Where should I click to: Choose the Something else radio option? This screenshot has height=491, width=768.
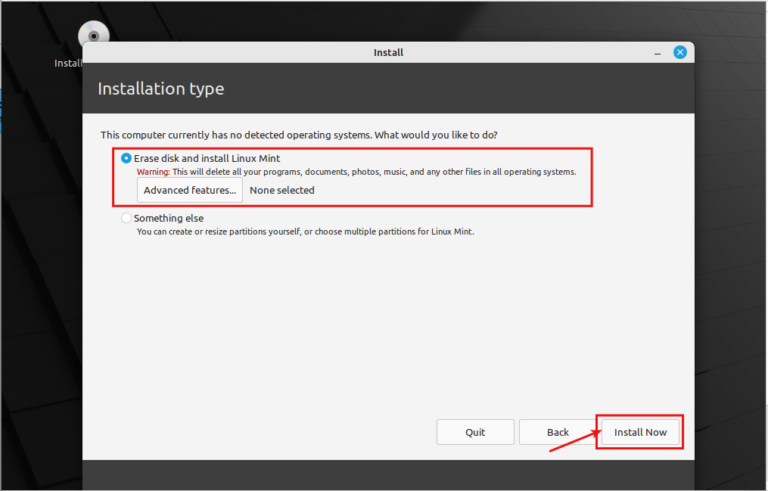coord(126,218)
